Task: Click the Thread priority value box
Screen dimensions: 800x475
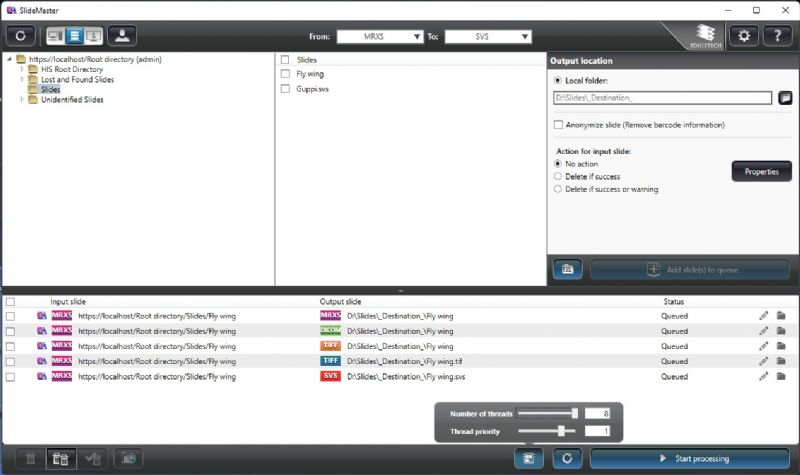Action: pyautogui.click(x=597, y=432)
